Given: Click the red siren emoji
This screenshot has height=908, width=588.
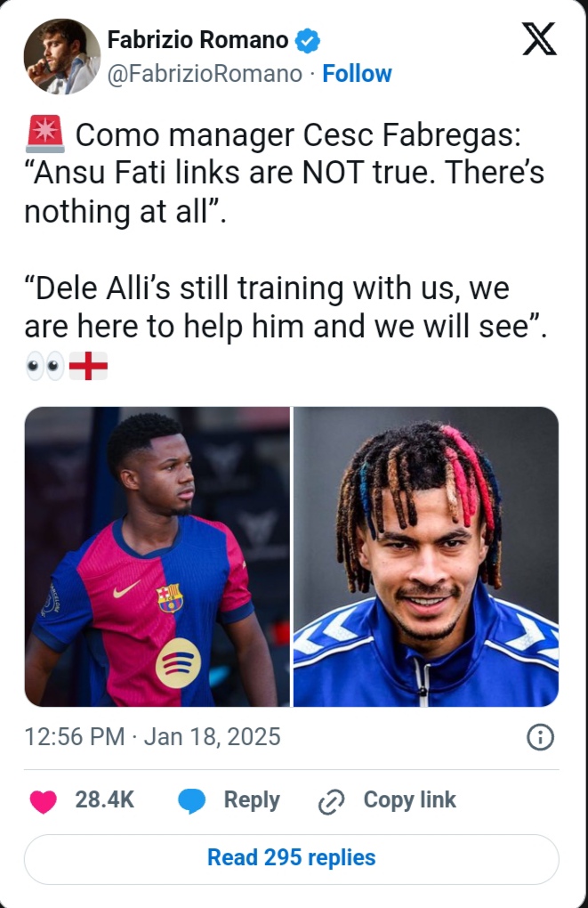Looking at the screenshot, I should pos(44,134).
